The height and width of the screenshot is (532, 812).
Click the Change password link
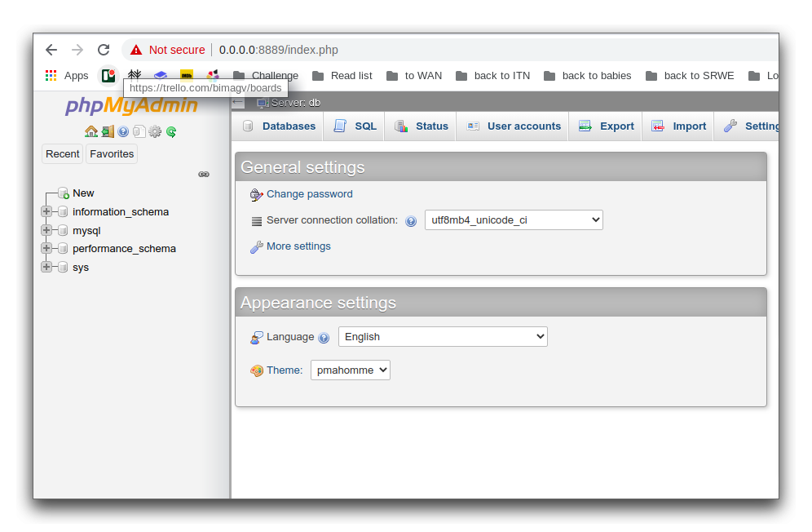click(310, 194)
